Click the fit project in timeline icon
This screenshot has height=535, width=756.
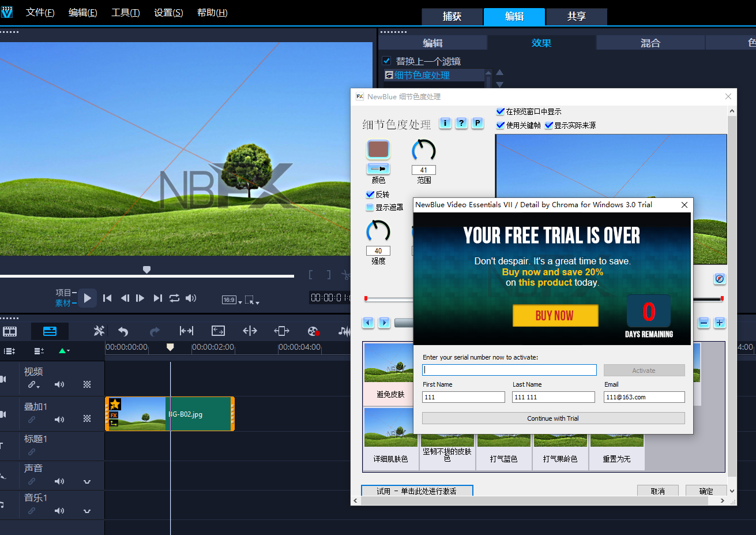pyautogui.click(x=186, y=331)
